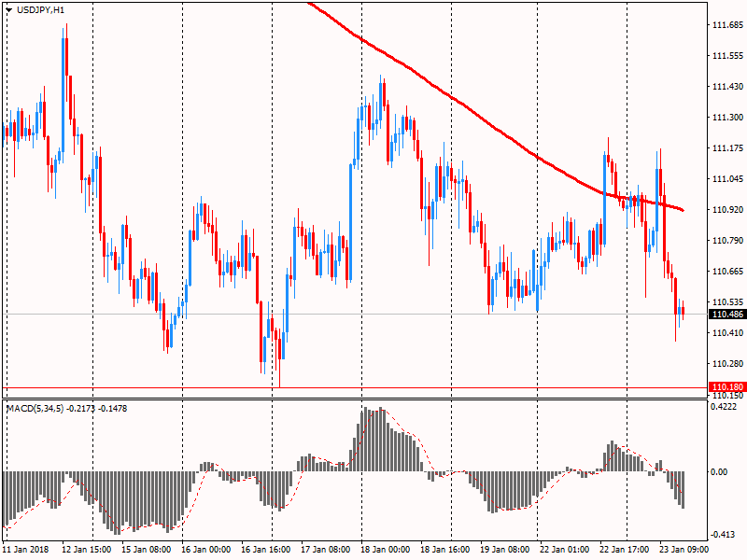The width and height of the screenshot is (747, 560).
Task: Click the 0.4222 MACD scale value
Action: 723,407
